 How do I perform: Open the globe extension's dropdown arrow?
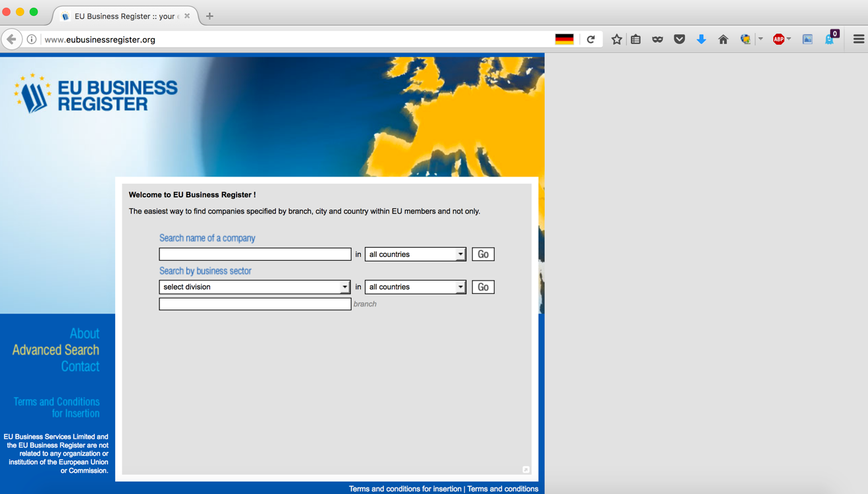761,40
